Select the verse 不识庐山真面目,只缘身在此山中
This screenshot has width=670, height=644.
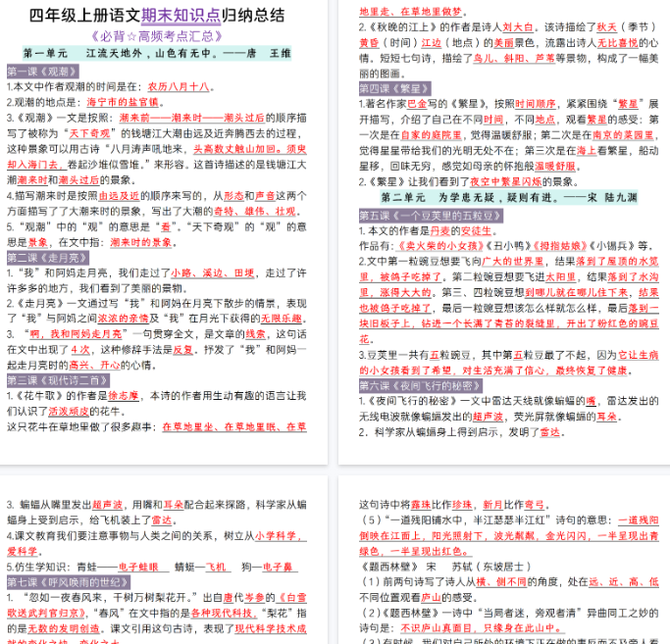pos(481,628)
